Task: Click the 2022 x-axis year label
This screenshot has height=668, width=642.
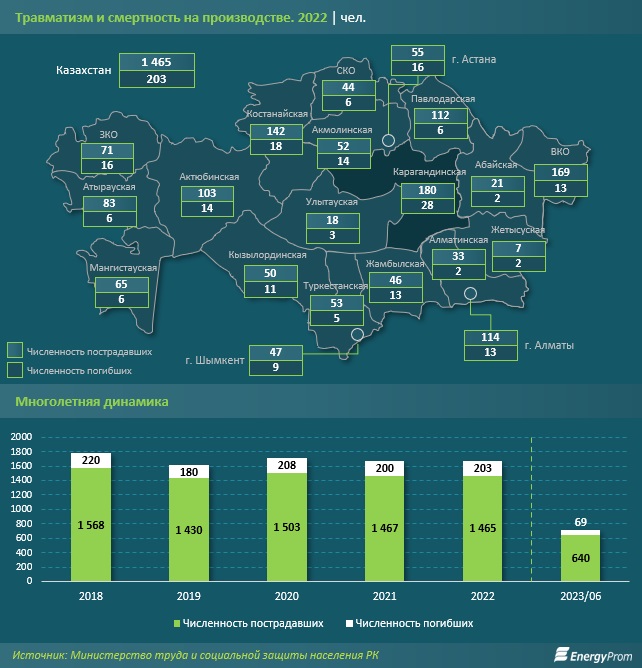Action: [483, 596]
